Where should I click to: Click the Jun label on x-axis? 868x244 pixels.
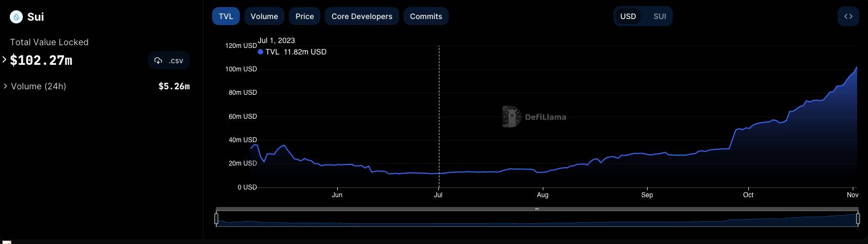click(337, 195)
